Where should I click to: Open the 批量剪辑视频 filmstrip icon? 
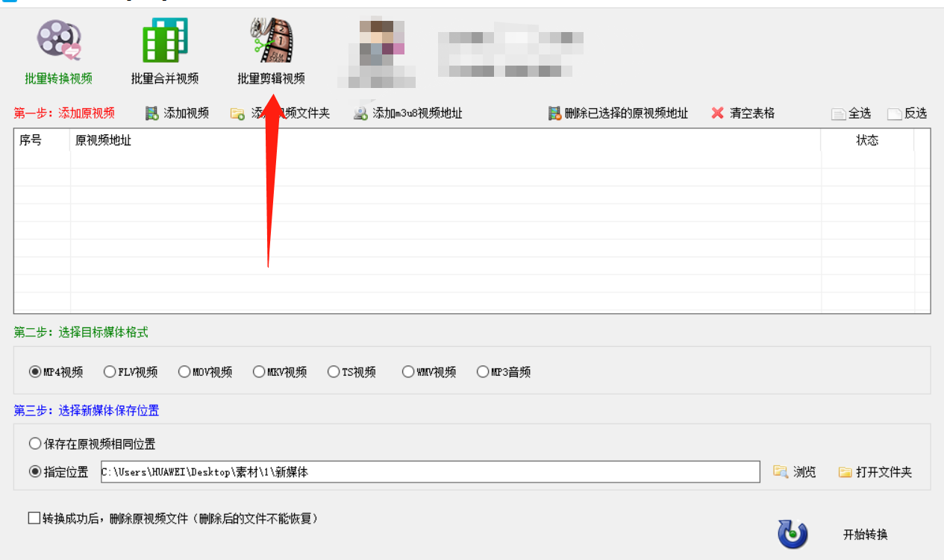[x=272, y=41]
